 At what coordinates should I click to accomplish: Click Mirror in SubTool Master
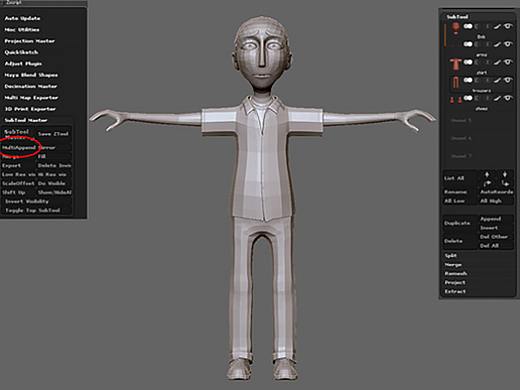tap(47, 147)
